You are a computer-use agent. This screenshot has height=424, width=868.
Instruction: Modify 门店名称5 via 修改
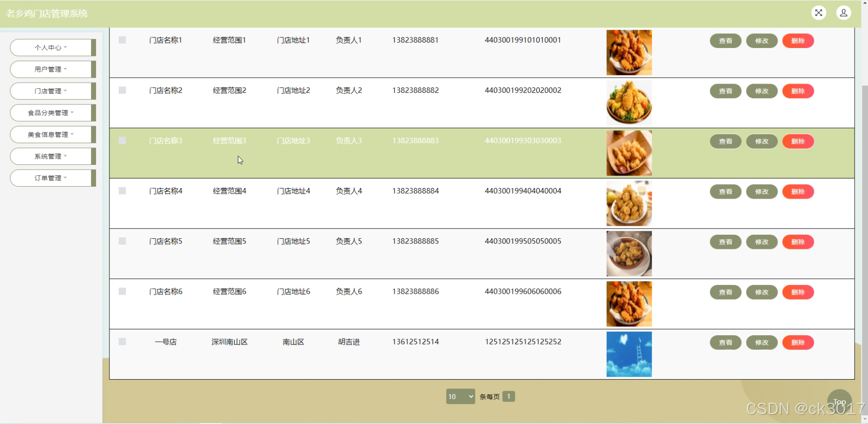[762, 242]
